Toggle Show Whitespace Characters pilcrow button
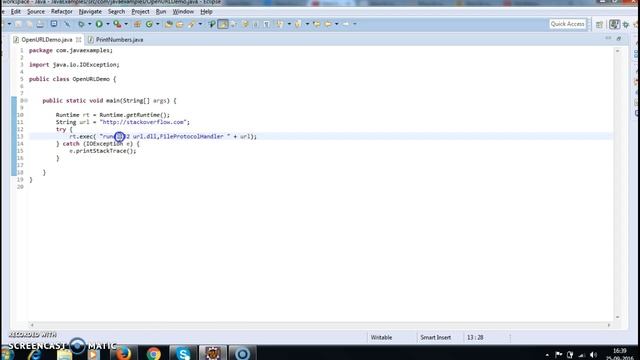Image resolution: width=640 pixels, height=360 pixels. [267, 24]
